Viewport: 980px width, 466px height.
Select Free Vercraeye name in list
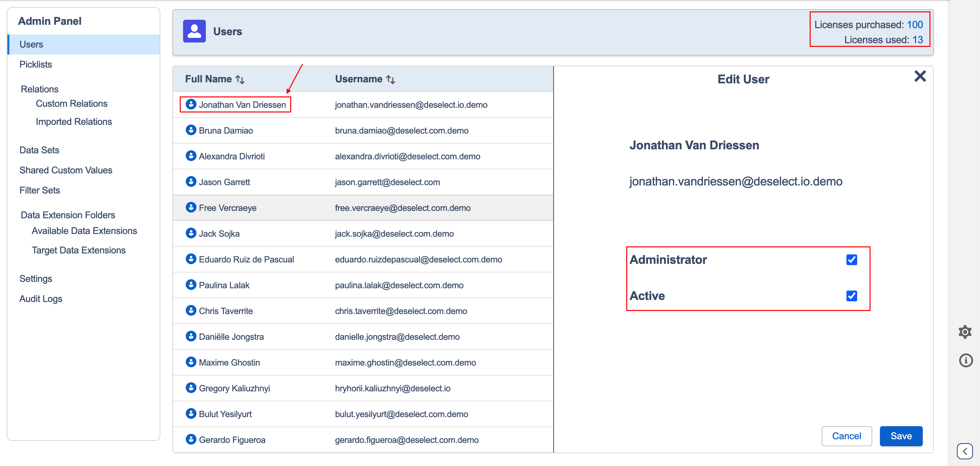pyautogui.click(x=228, y=208)
